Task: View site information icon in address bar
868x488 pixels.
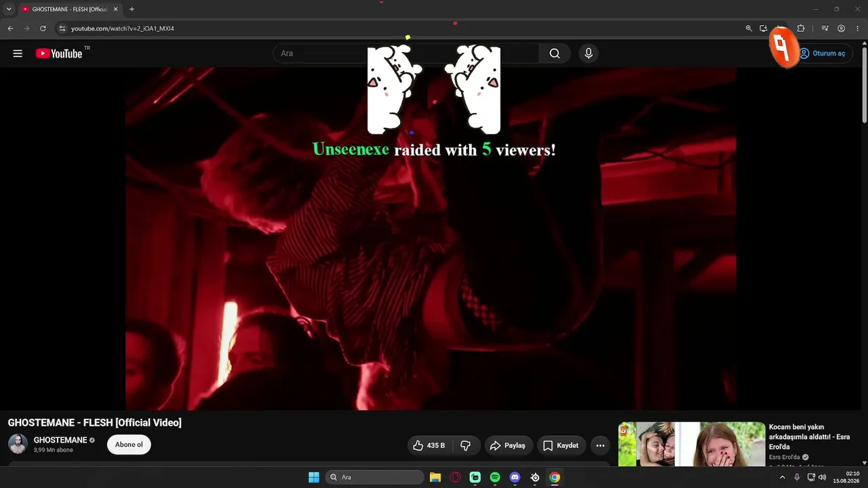Action: point(62,28)
